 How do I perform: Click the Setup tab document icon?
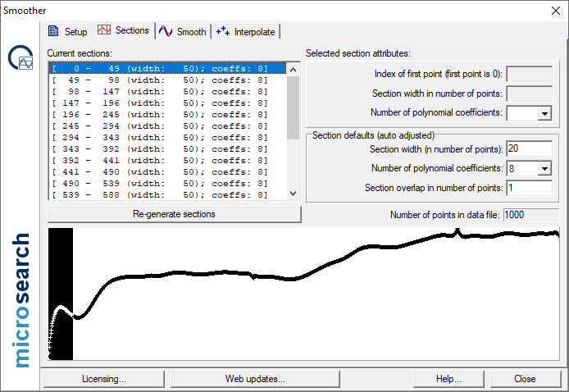pos(53,31)
